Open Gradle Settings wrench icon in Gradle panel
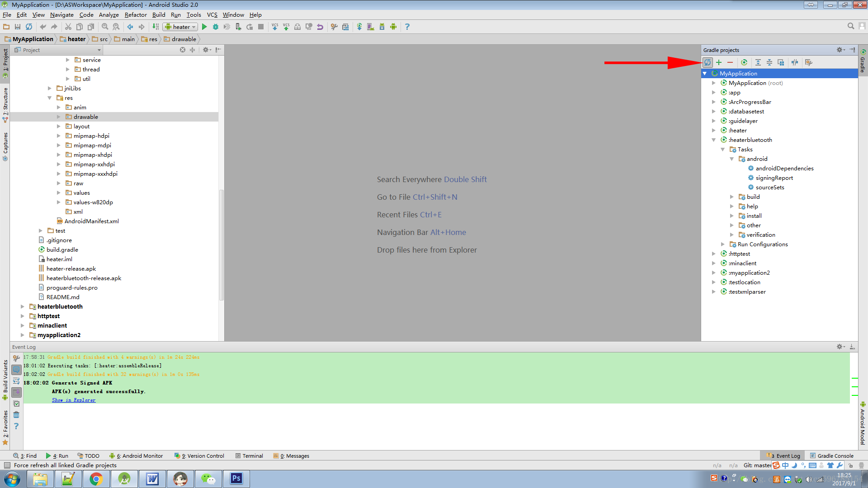 (809, 62)
